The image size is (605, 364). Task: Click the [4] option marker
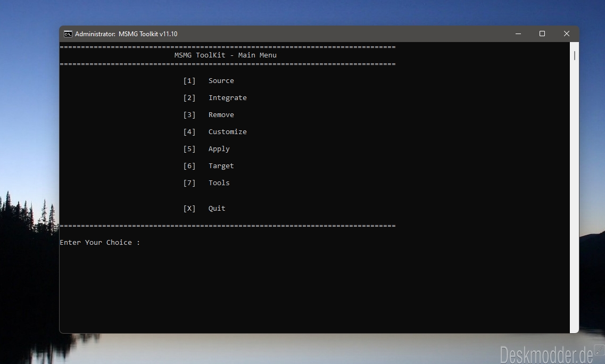[189, 131]
